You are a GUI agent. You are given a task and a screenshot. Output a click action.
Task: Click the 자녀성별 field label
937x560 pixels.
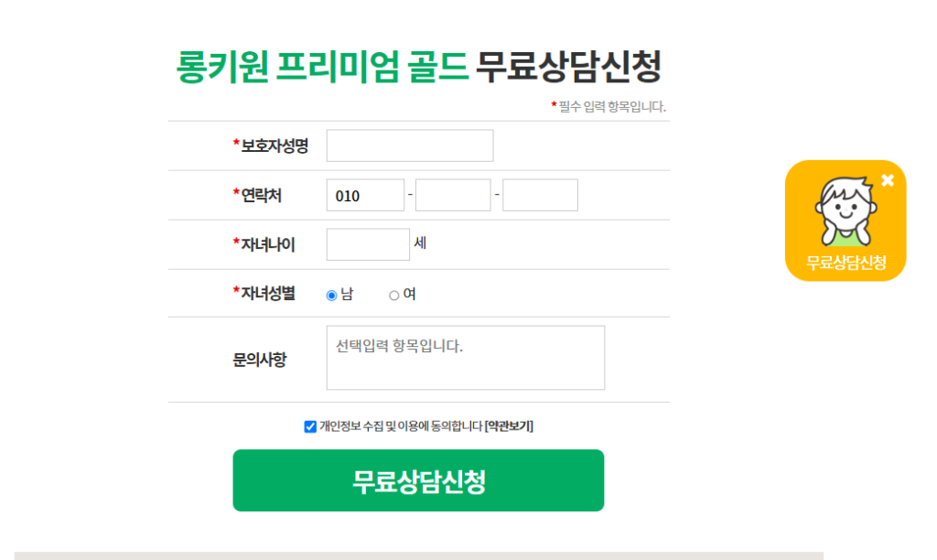[264, 294]
